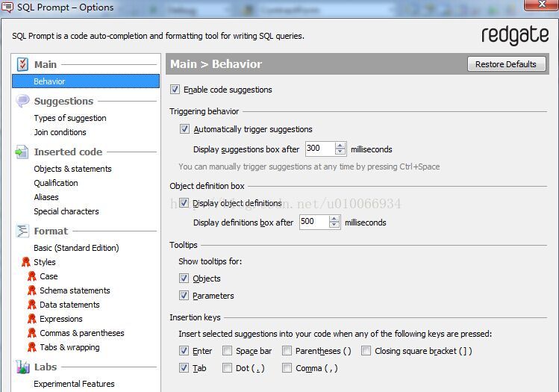Increase suggestions box delay with up arrow
559x392 pixels.
point(340,146)
